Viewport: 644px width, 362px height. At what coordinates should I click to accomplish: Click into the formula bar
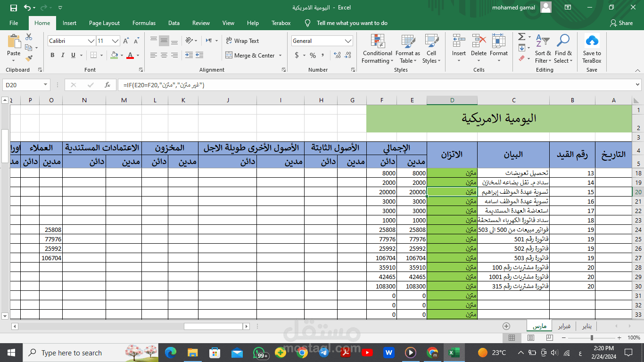[x=375, y=85]
